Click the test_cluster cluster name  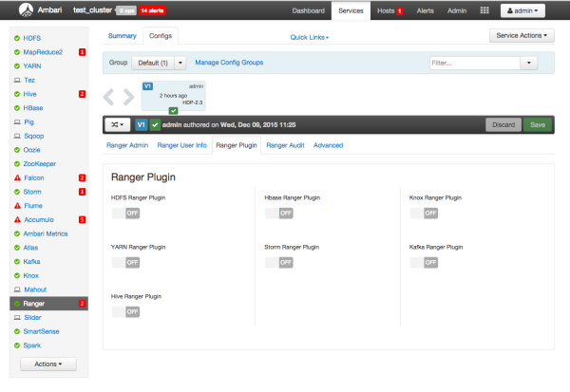point(92,10)
